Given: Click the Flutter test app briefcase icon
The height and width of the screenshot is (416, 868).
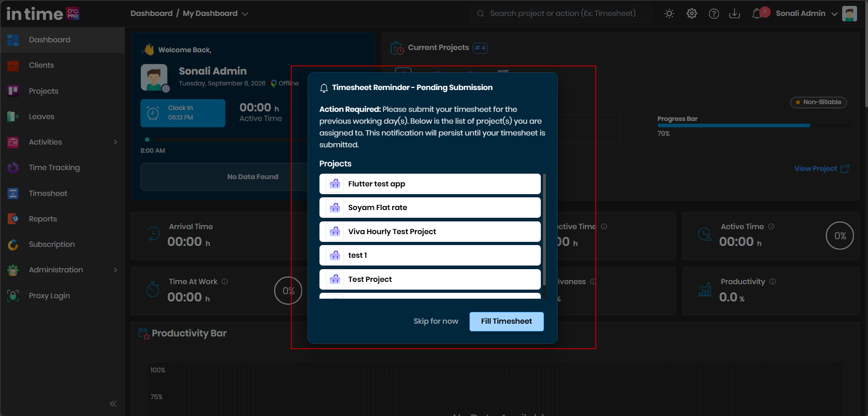Looking at the screenshot, I should tap(335, 184).
